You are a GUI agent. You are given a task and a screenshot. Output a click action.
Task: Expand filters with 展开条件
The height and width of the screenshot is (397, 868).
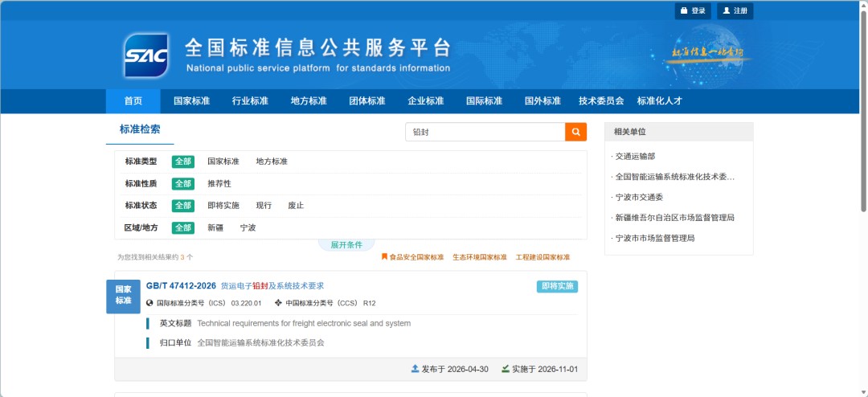[346, 245]
